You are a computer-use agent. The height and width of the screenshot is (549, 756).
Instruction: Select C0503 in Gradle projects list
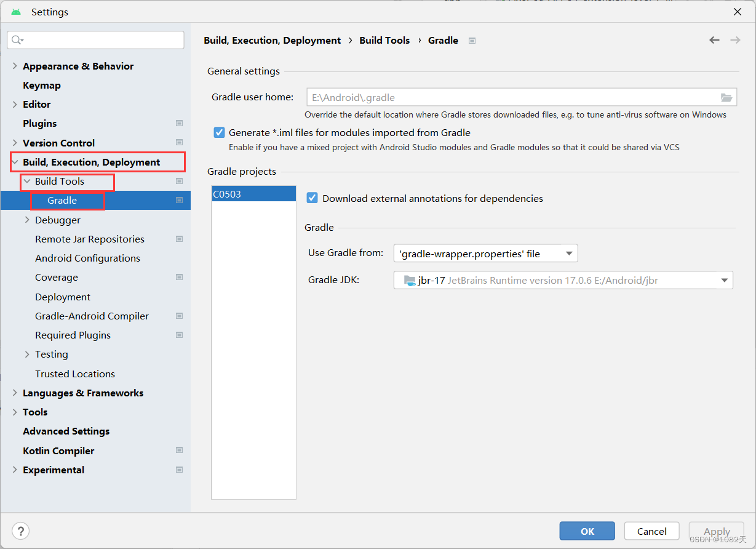coord(253,194)
